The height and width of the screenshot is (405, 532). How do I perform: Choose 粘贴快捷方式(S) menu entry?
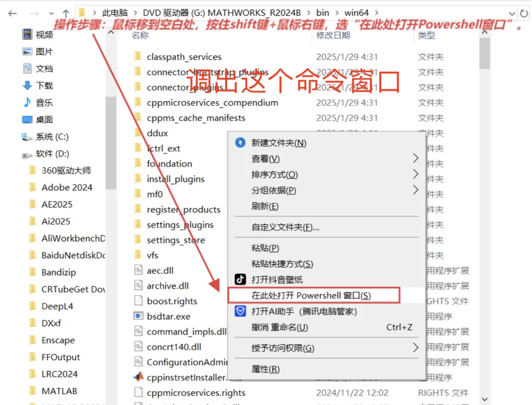coord(327,264)
